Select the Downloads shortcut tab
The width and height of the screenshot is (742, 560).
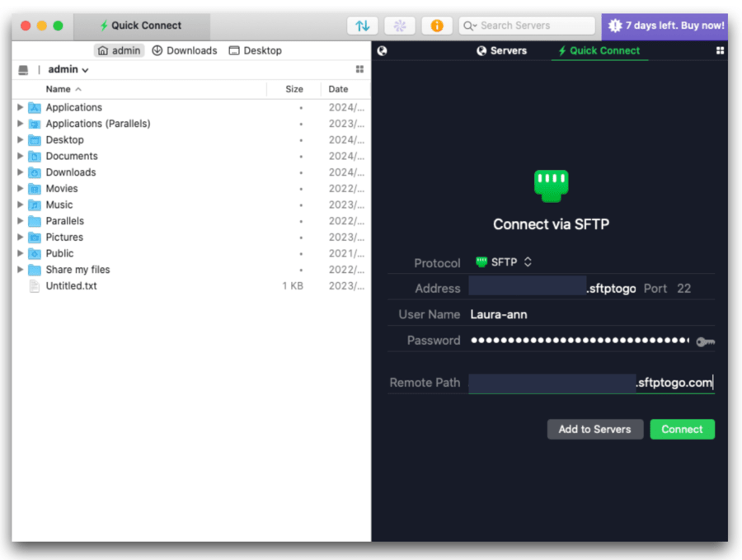tap(184, 49)
